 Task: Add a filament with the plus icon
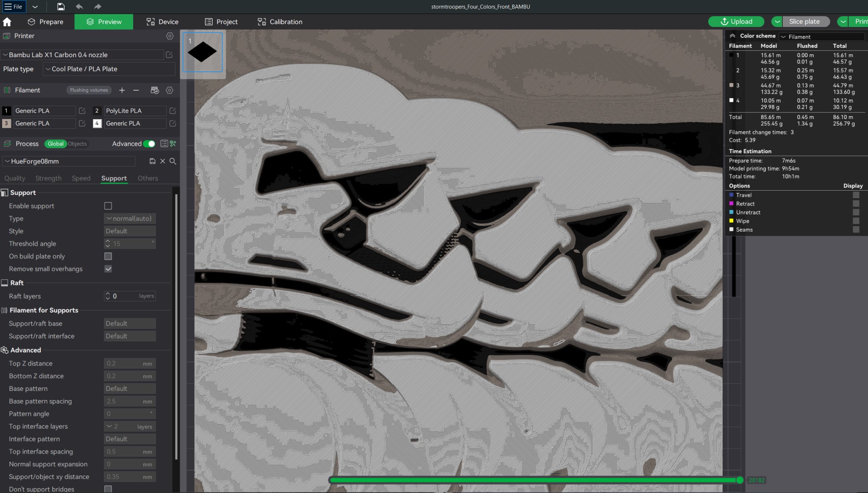[x=122, y=90]
